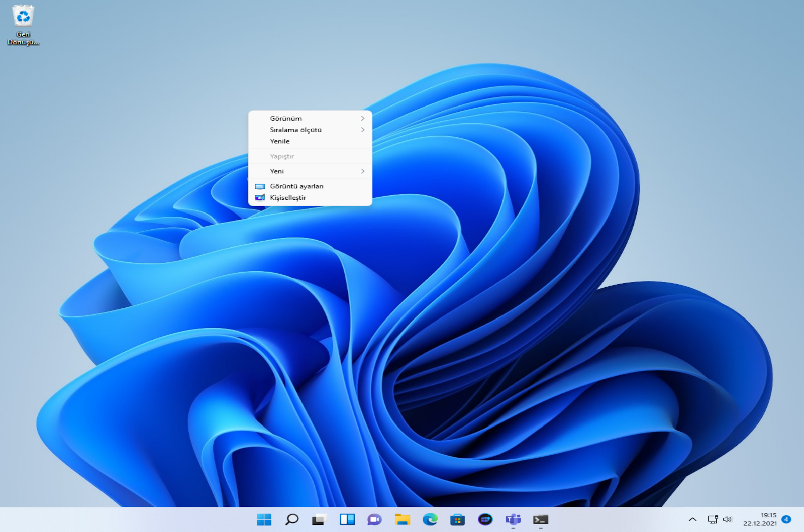Open the Görünüm submenu entry
Viewport: 804px width, 532px height.
coord(310,118)
